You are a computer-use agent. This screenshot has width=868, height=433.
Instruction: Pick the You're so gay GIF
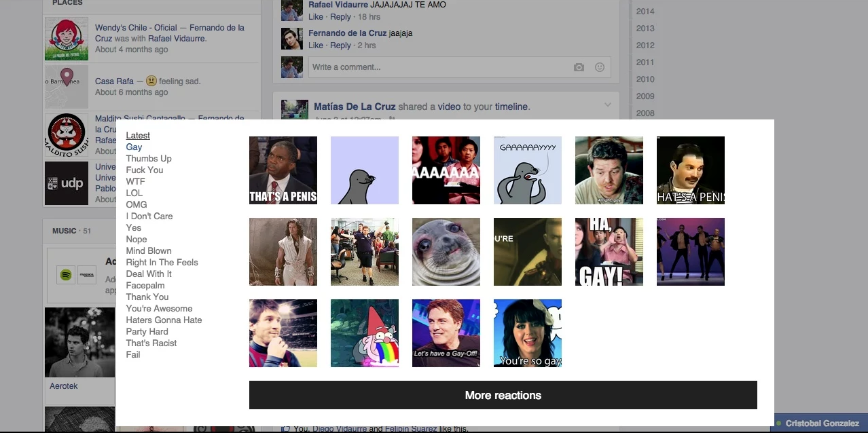coord(528,333)
